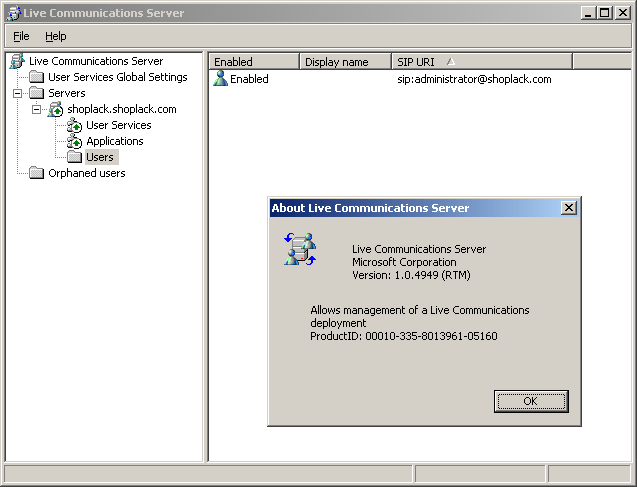Select the Users tree label
The image size is (637, 487).
click(x=100, y=157)
